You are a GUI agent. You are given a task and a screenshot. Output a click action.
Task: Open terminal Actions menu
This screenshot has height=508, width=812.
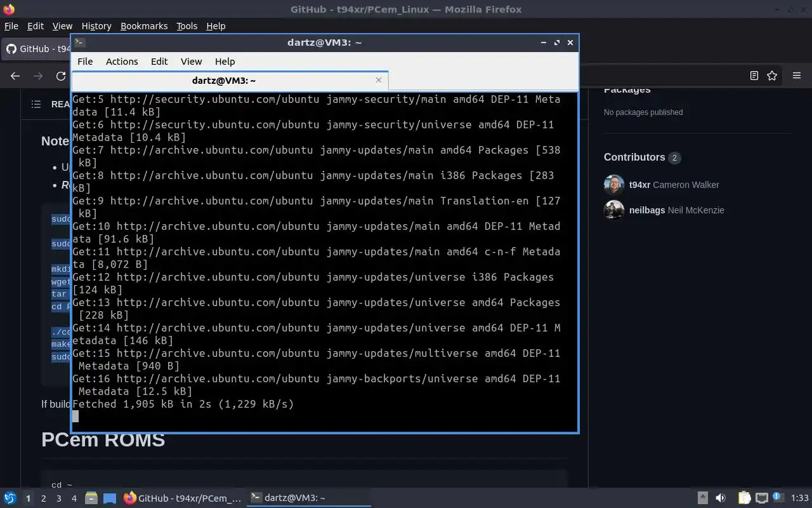[122, 62]
